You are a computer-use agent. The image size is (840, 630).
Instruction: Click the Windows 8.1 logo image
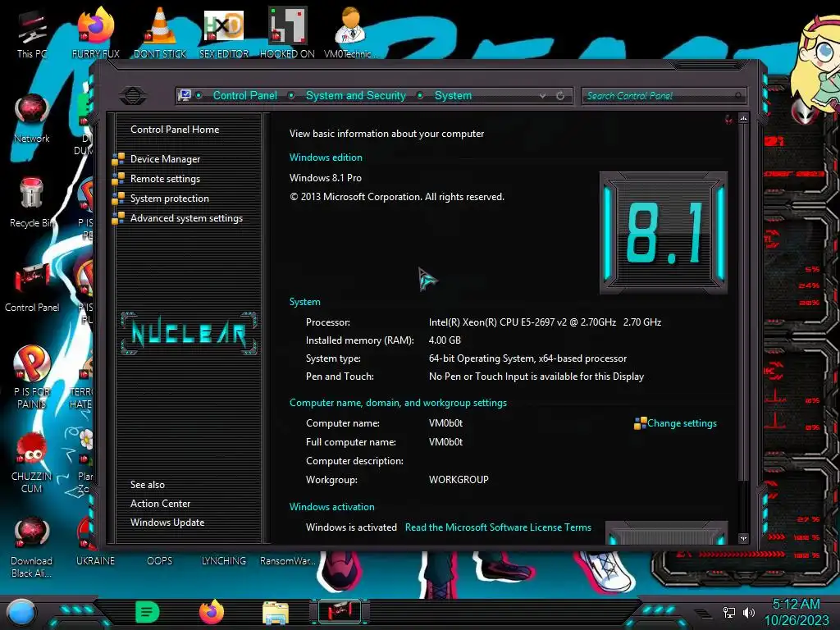tap(663, 232)
